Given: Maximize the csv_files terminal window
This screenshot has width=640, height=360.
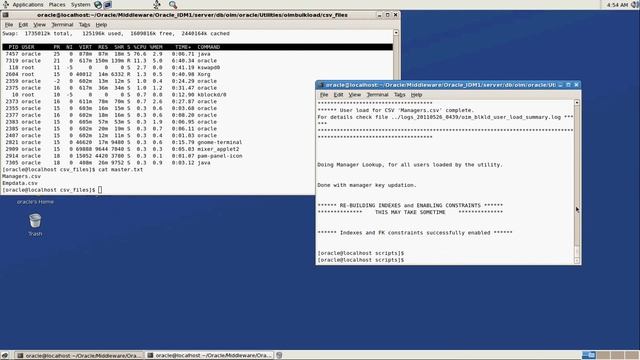Looking at the screenshot, I should [x=387, y=15].
